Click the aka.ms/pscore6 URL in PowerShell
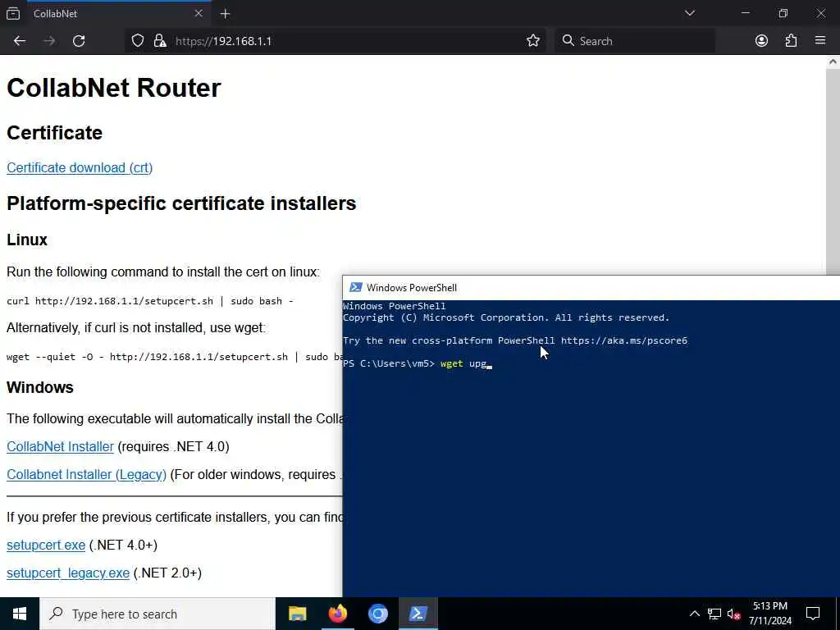 [x=624, y=340]
